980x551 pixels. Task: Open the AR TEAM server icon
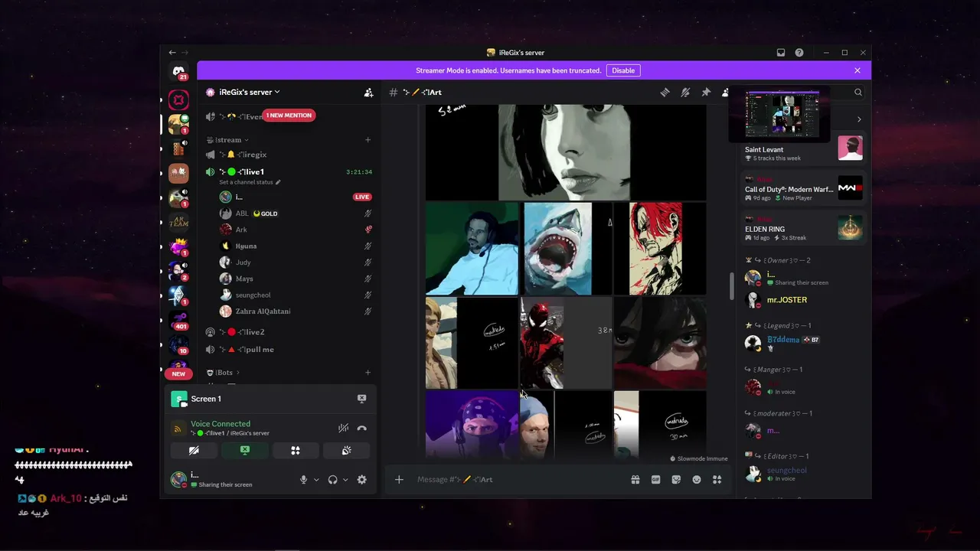tap(179, 223)
